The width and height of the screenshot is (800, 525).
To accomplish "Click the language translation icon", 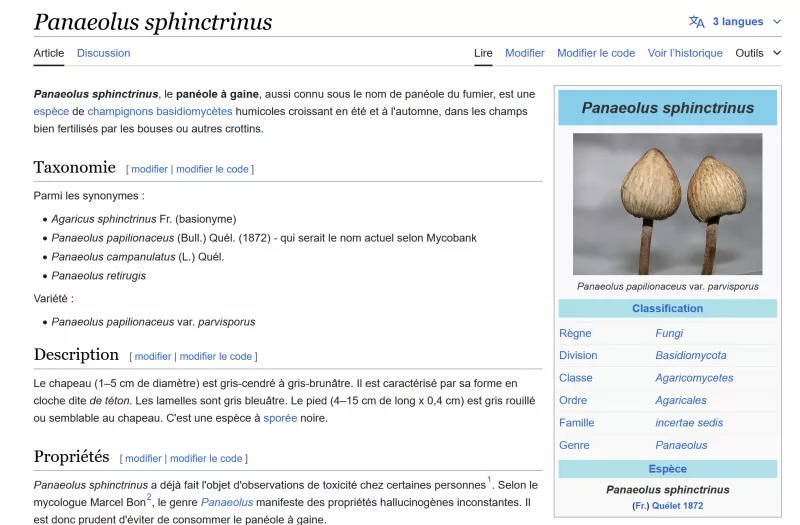I will coord(697,22).
